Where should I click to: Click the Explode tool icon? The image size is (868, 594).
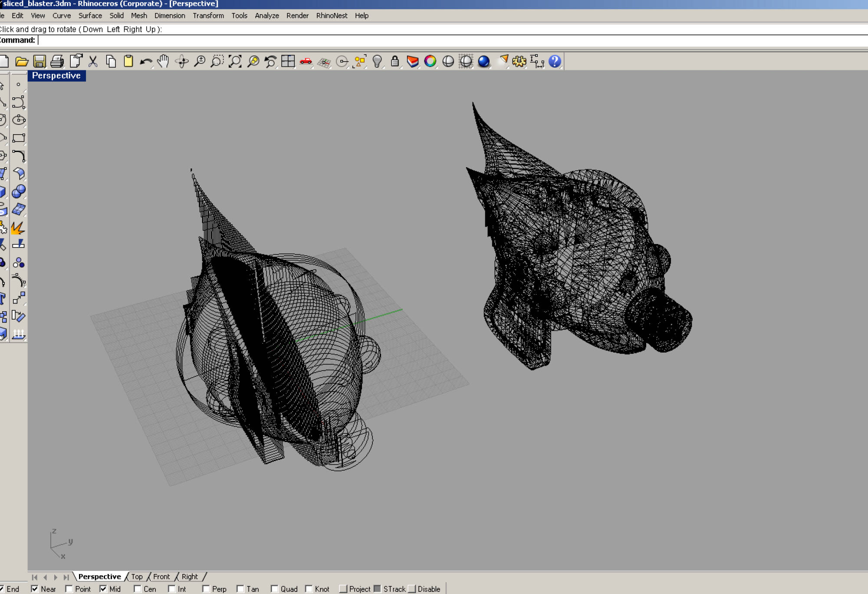(18, 228)
